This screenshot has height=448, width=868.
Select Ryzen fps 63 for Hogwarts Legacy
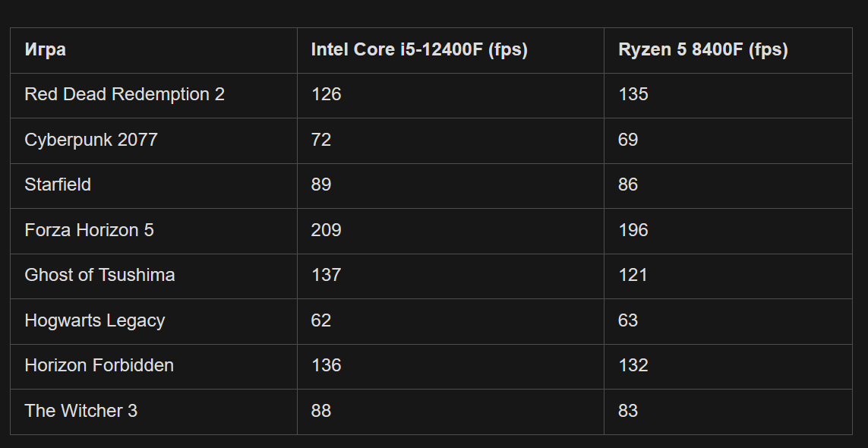click(628, 320)
